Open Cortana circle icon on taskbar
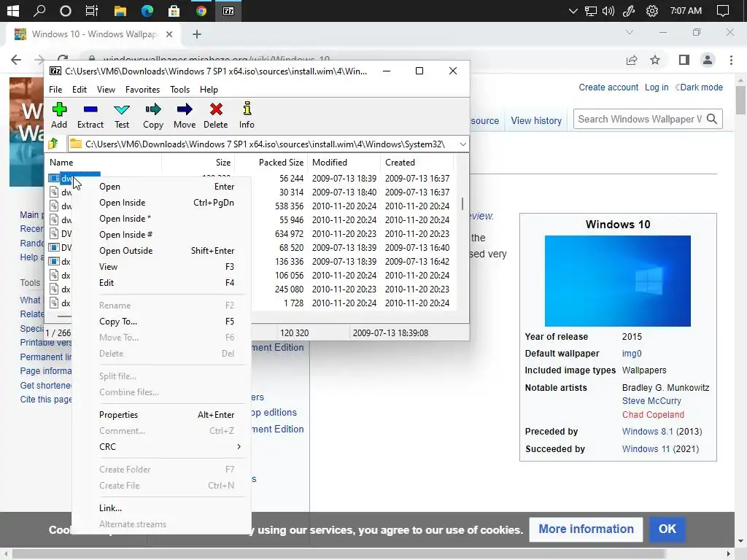The height and width of the screenshot is (560, 747). [65, 11]
